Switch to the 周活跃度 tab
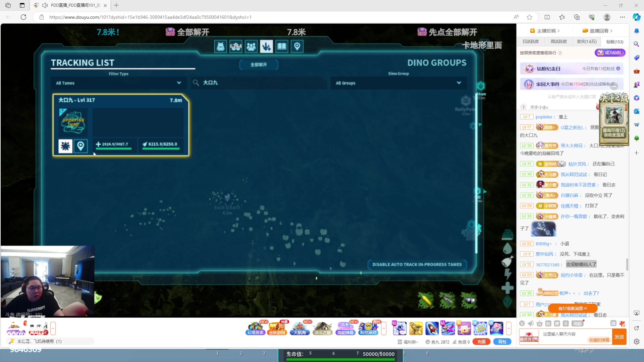 [x=558, y=42]
